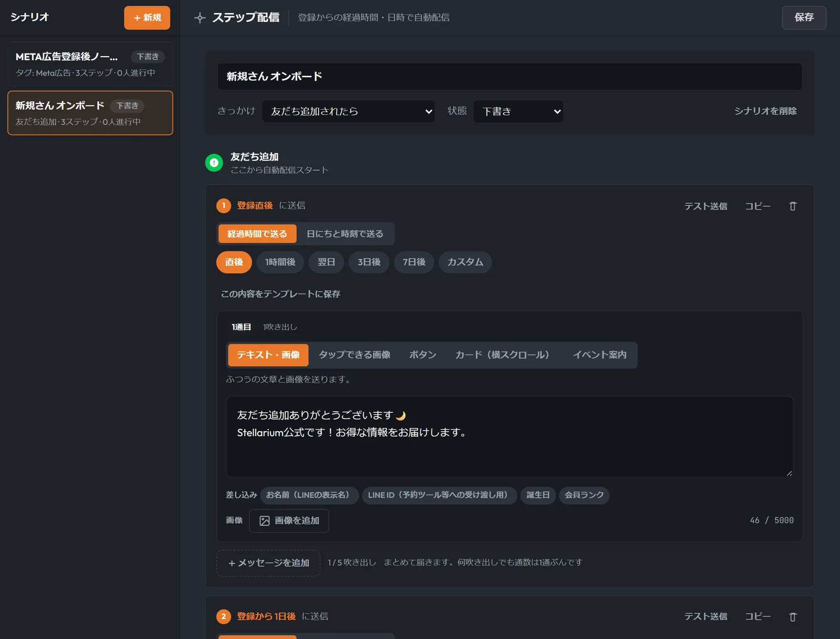Viewport: 840px width, 639px height.
Task: Click into the message text area
Action: tap(510, 437)
